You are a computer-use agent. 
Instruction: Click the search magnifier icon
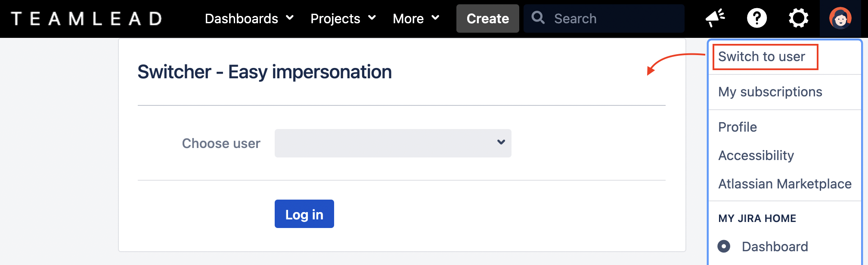[538, 18]
